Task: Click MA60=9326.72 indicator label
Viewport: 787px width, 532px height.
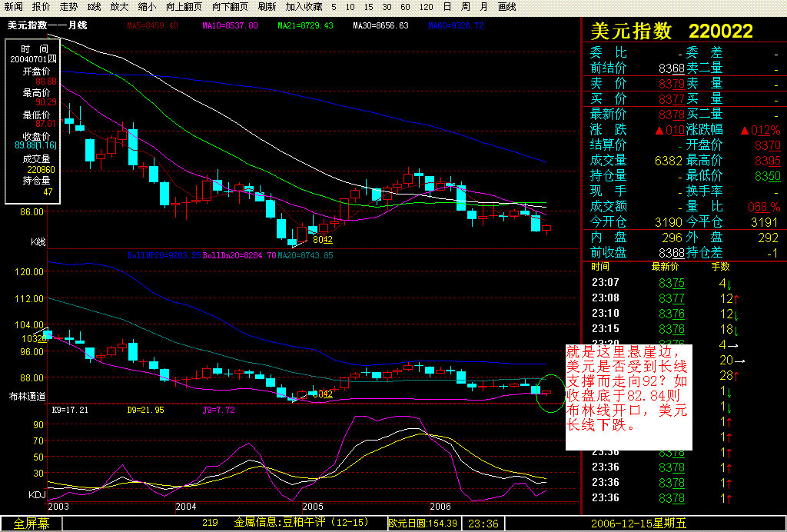Action: pyautogui.click(x=457, y=25)
